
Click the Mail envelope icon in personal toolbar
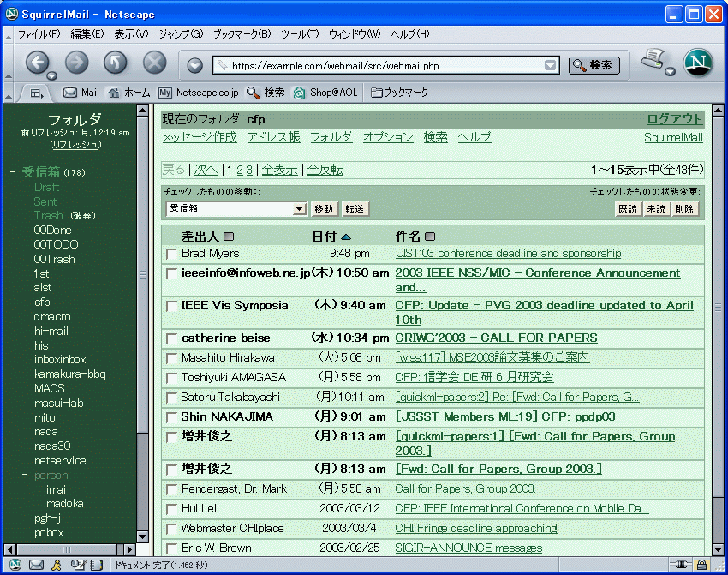[70, 93]
